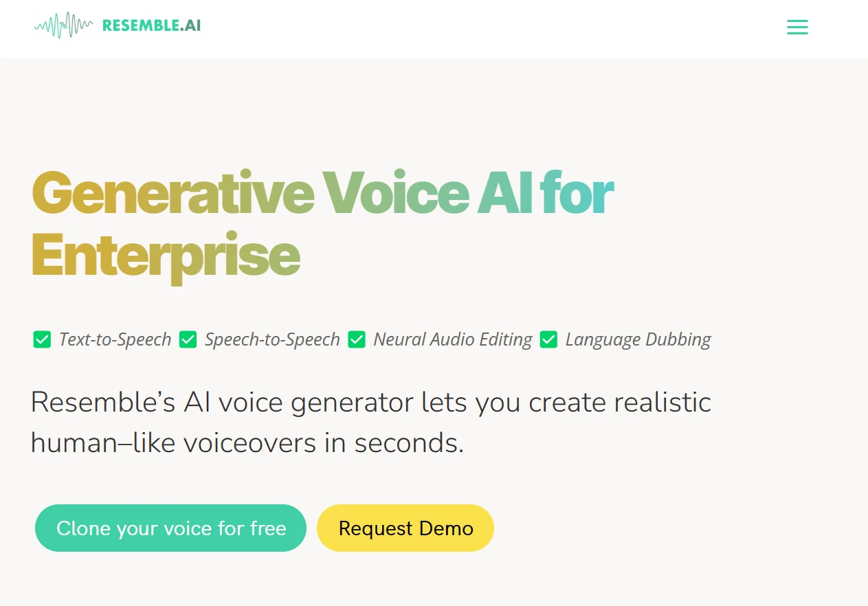Open the hamburger navigation menu
Image resolution: width=868 pixels, height=606 pixels.
797,27
